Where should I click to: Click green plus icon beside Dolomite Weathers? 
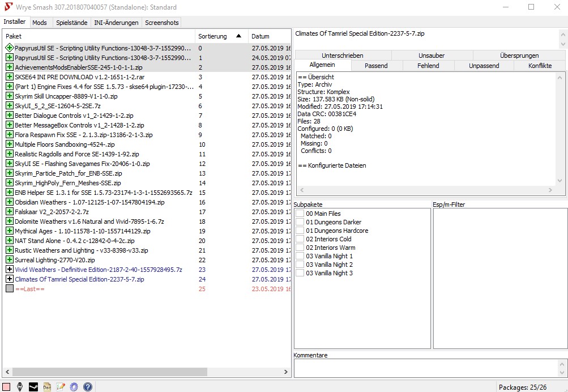[10, 221]
